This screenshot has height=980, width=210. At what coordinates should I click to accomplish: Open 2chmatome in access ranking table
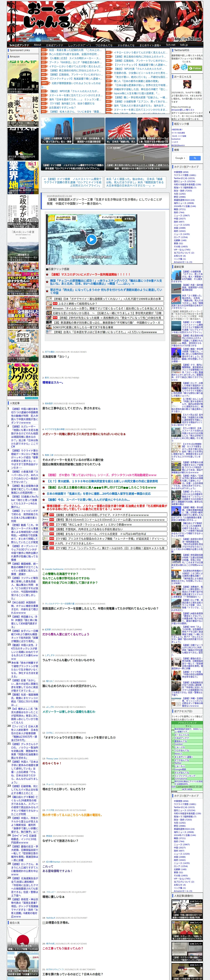[181, 779]
